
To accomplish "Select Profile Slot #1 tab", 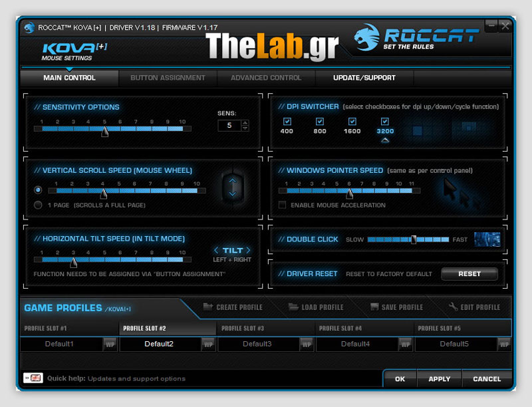I will tap(69, 329).
